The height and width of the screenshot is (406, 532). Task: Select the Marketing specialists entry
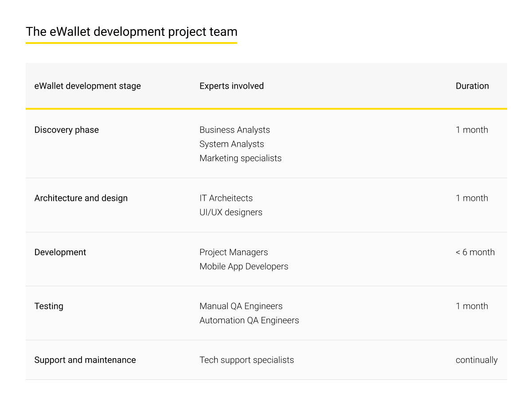tap(240, 158)
